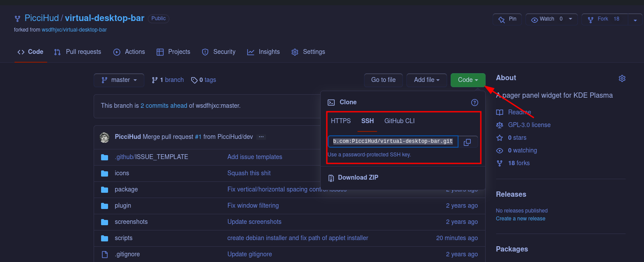Open commit 'Update screenshots'
Viewport: 644px width, 262px height.
[254, 222]
